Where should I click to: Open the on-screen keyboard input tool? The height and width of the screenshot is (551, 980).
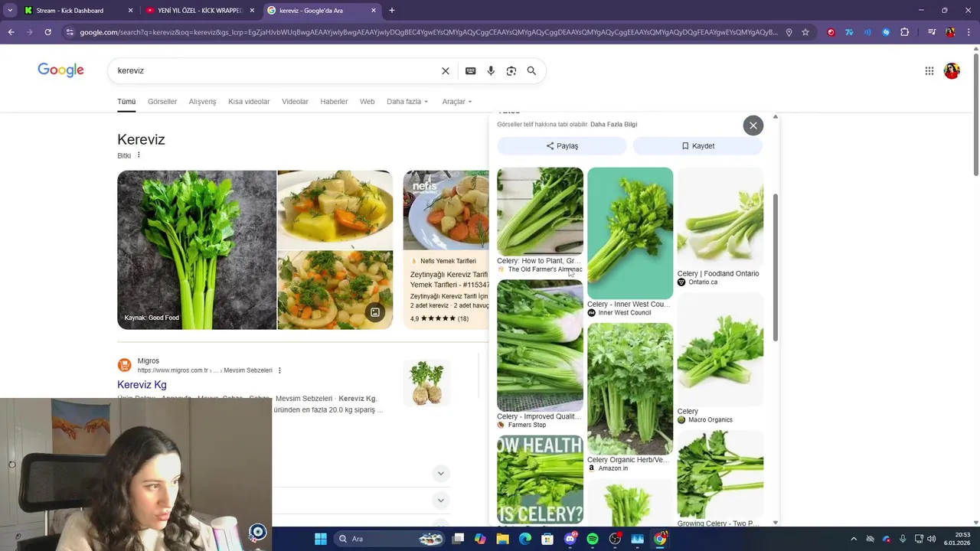pos(471,70)
